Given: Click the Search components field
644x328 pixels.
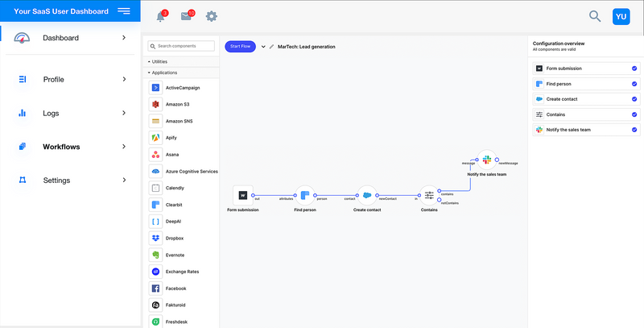Looking at the screenshot, I should [x=181, y=46].
